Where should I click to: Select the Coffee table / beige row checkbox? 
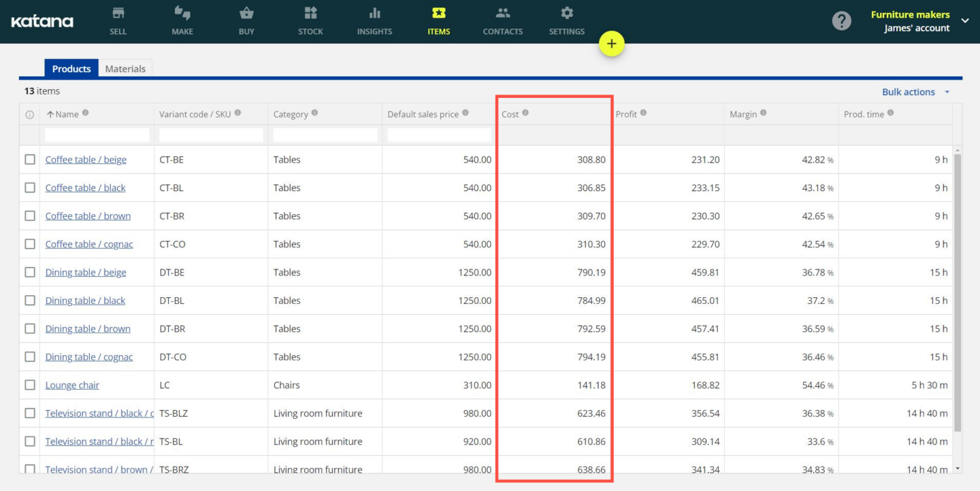coord(29,159)
